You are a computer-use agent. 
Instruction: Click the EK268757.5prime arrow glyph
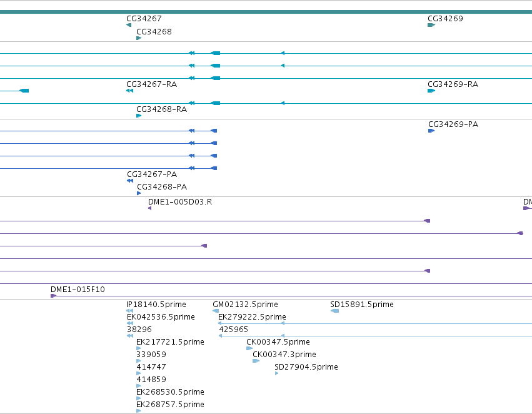[x=138, y=411]
